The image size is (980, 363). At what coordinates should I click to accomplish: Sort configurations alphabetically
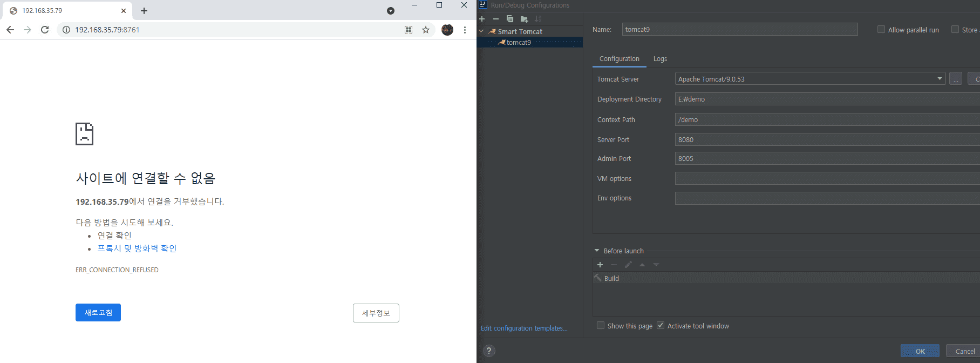[x=538, y=19]
